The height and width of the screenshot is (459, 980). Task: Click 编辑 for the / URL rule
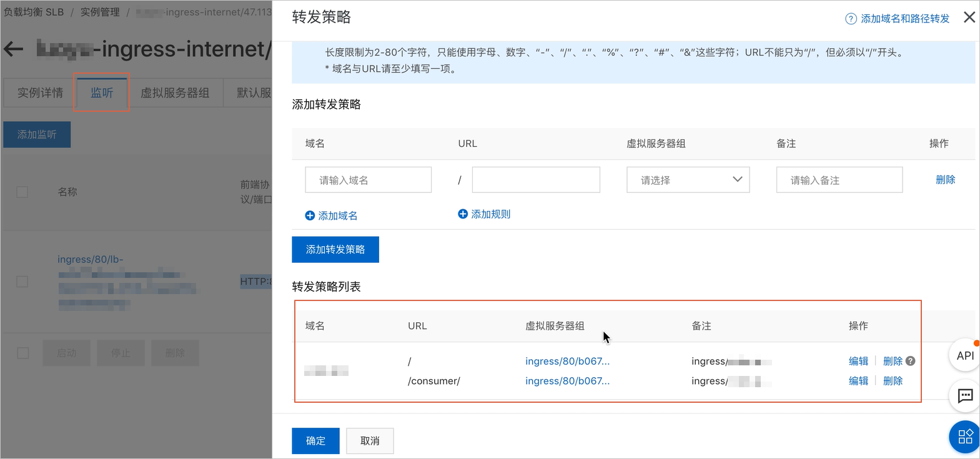click(859, 361)
